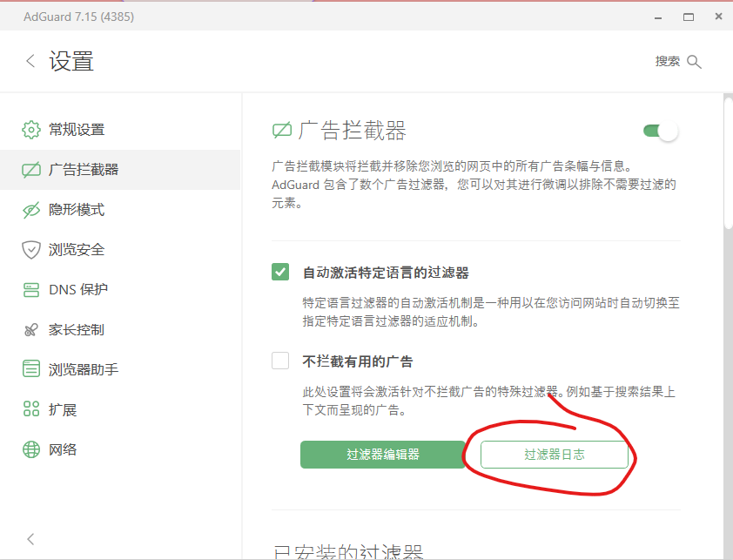
Task: Go to 浏览安全 section
Action: point(120,250)
